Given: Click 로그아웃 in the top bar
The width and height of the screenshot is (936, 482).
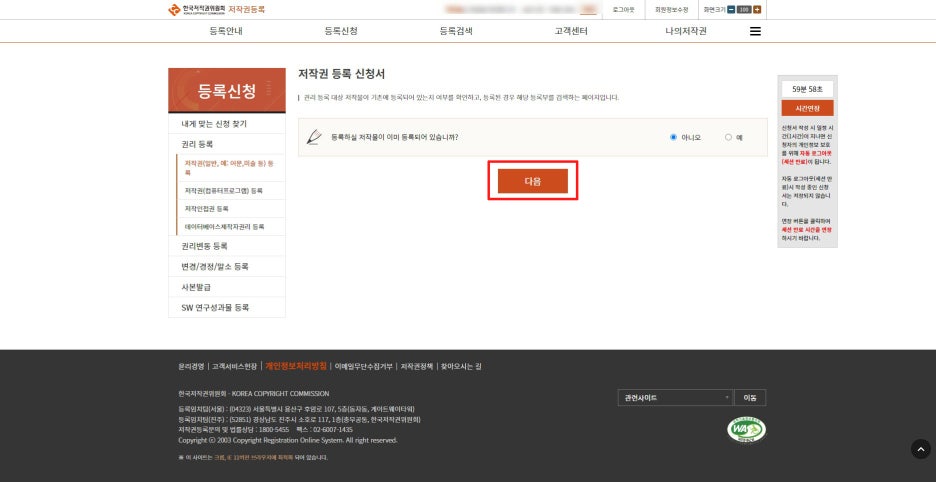Looking at the screenshot, I should 623,10.
